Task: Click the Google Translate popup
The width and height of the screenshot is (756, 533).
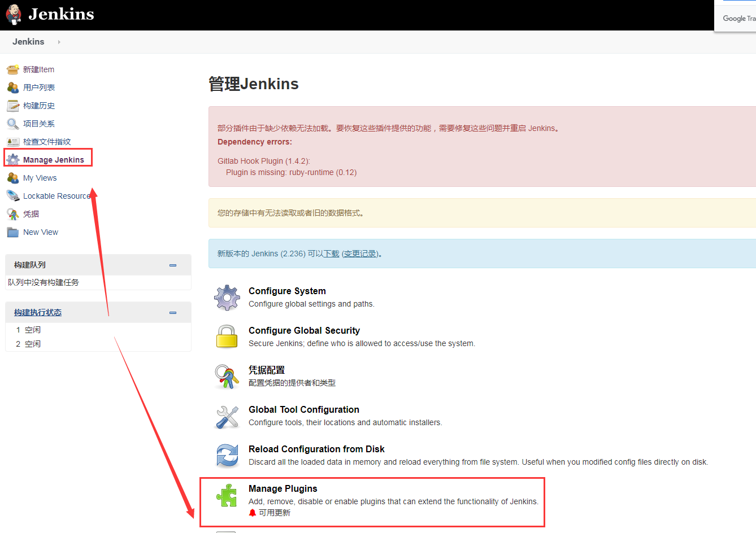Action: click(735, 16)
